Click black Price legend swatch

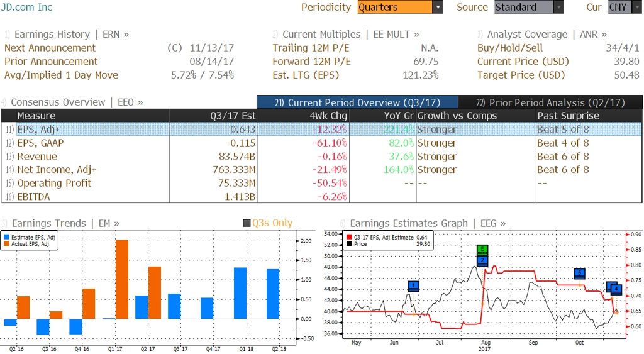[349, 244]
